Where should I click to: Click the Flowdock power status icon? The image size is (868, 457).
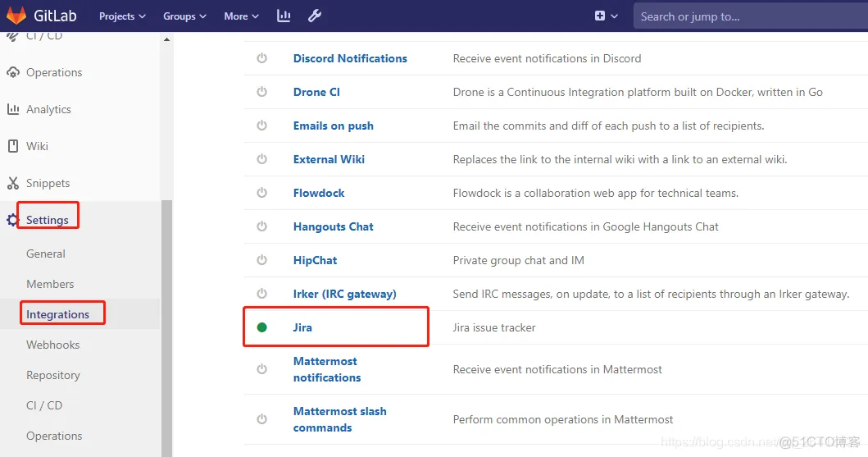pyautogui.click(x=261, y=193)
